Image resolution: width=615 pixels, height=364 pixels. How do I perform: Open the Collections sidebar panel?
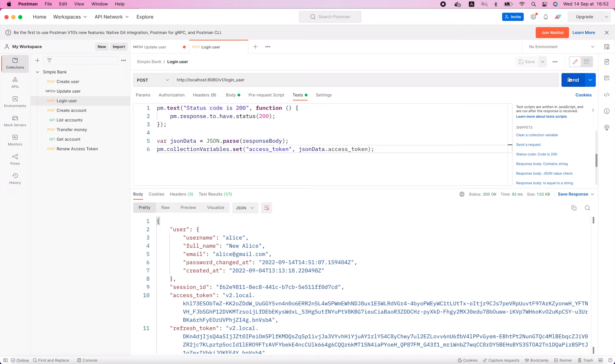tap(15, 63)
